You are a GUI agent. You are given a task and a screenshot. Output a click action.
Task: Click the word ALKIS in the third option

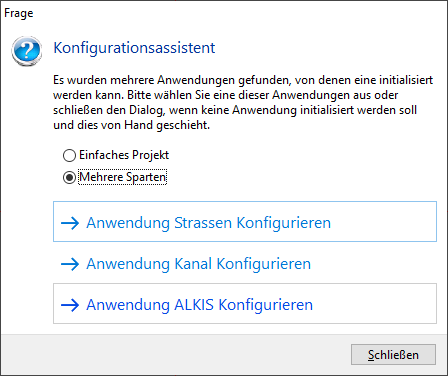[x=194, y=305]
